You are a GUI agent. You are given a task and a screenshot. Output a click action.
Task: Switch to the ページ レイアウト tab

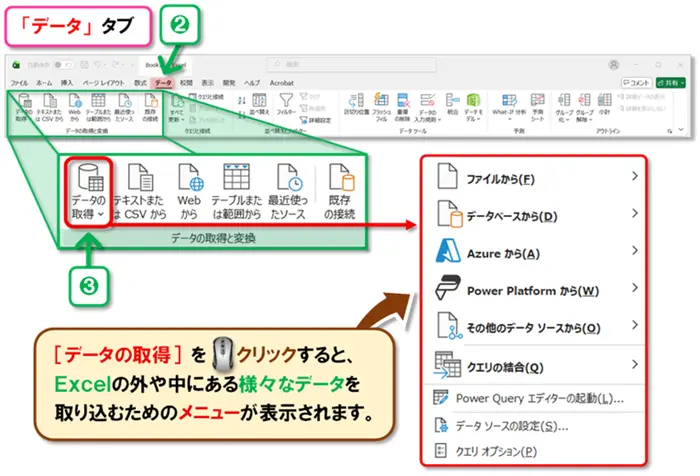click(103, 83)
